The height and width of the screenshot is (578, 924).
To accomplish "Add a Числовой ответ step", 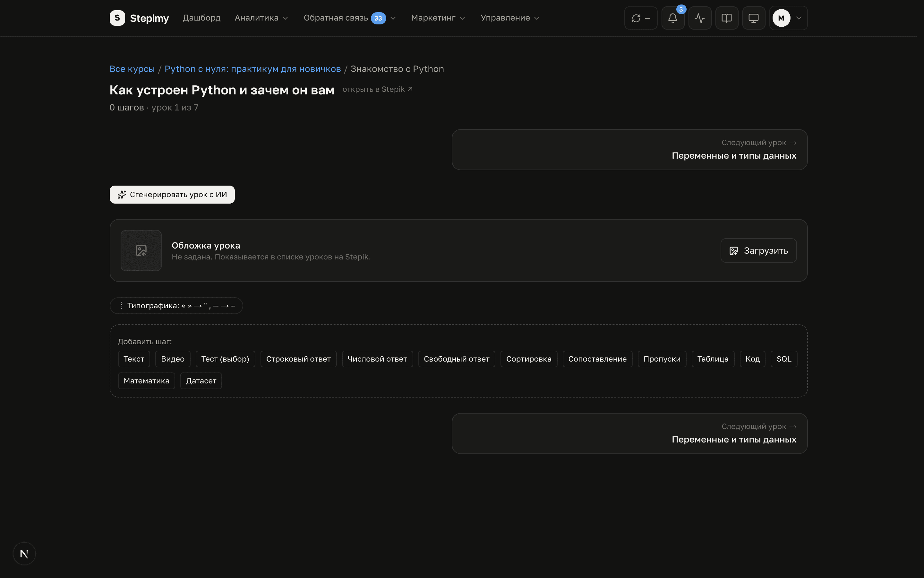I will (377, 359).
